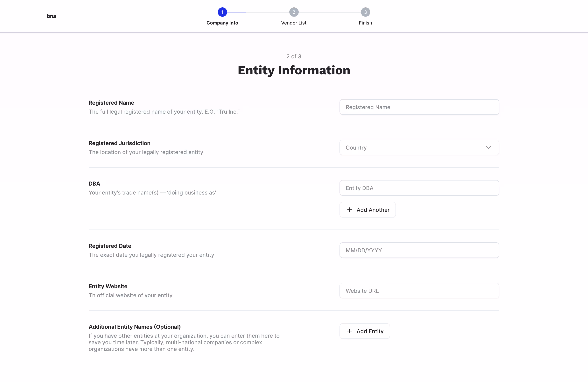Screen dimensions: 588x382
Task: Click the Registered Date label
Action: click(x=110, y=246)
